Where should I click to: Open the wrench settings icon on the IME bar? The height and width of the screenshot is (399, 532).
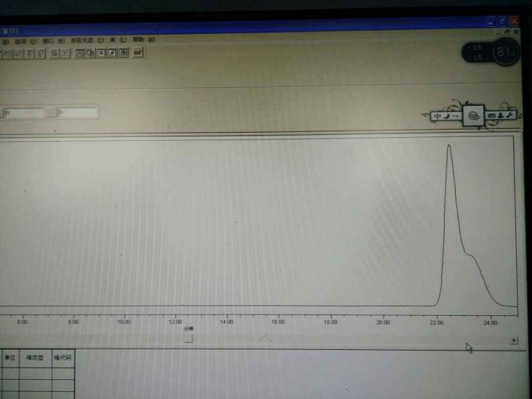click(510, 115)
